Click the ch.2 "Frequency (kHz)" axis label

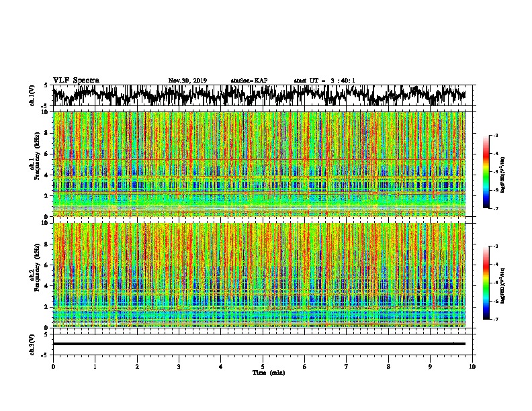37,267
